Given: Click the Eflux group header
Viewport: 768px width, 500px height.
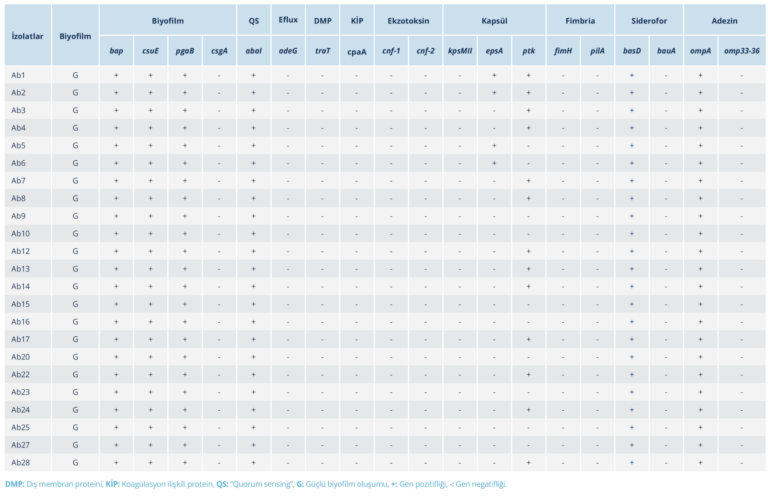Looking at the screenshot, I should [288, 20].
